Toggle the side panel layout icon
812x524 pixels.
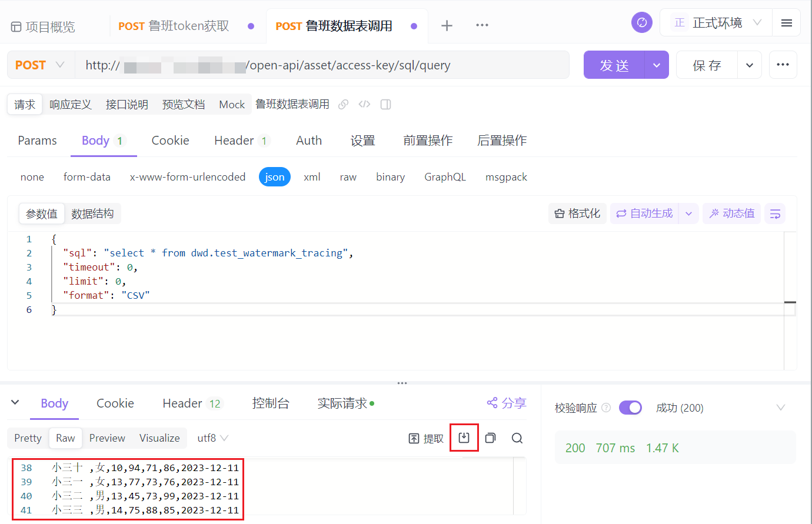click(x=386, y=104)
